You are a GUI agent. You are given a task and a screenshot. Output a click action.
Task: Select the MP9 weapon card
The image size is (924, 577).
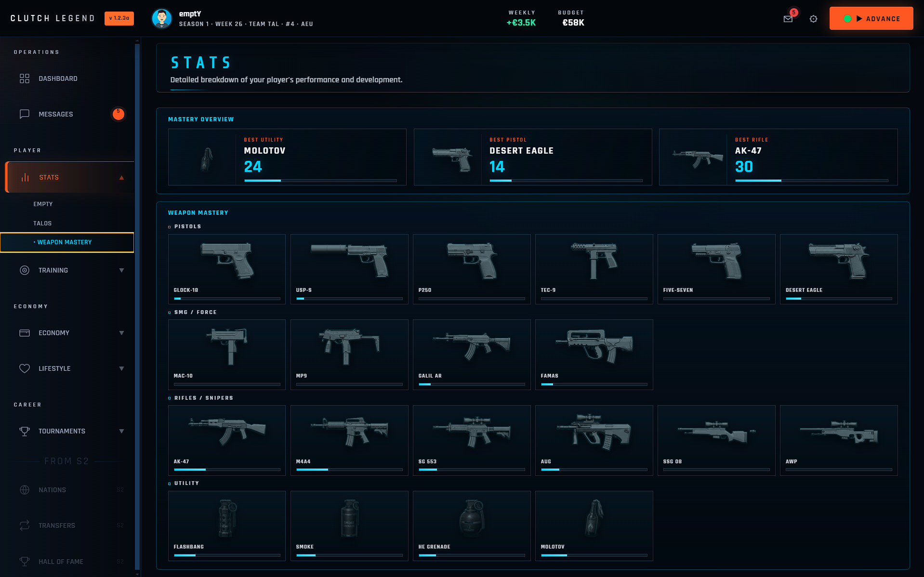click(x=349, y=354)
